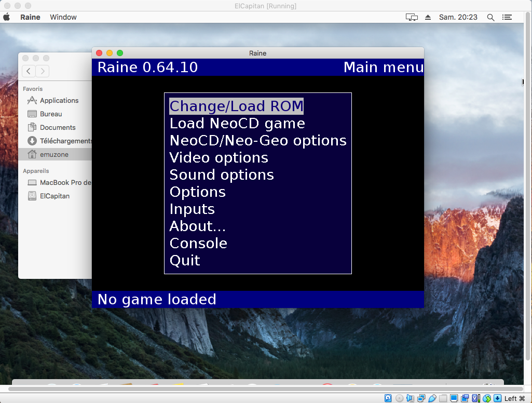Select Quit in Raine main menu
Viewport: 532px width, 403px height.
click(x=185, y=260)
